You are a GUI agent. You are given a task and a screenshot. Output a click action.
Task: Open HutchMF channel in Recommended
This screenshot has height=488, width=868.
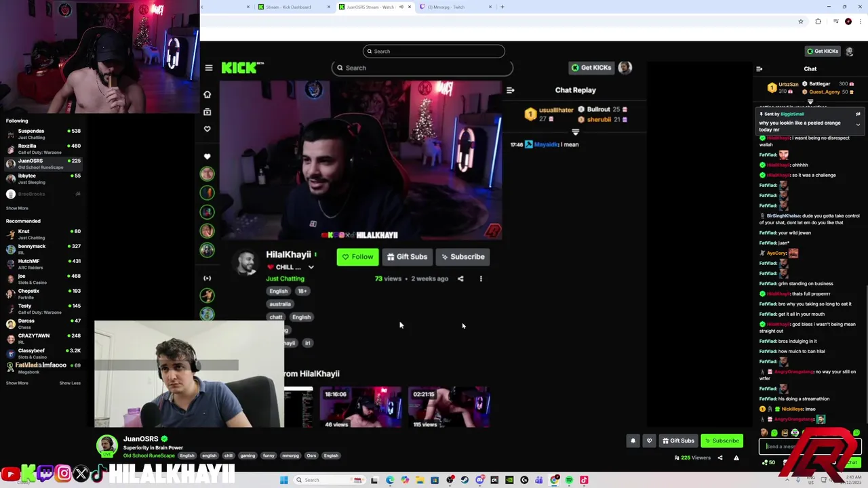coord(43,264)
